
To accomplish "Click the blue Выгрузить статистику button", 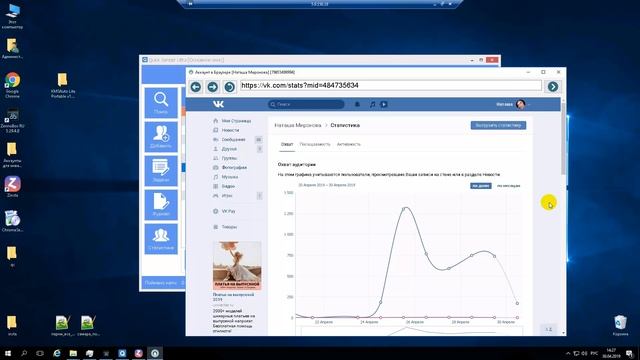I will pos(498,125).
